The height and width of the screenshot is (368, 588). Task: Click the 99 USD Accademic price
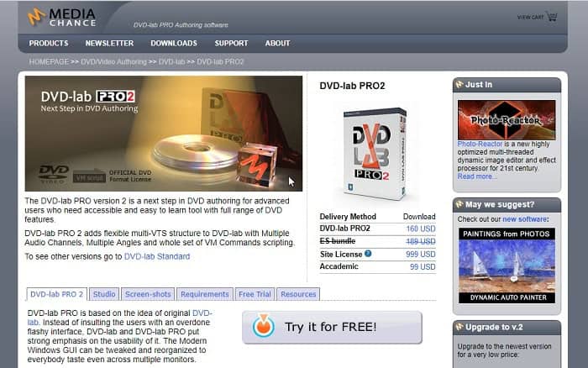point(423,266)
